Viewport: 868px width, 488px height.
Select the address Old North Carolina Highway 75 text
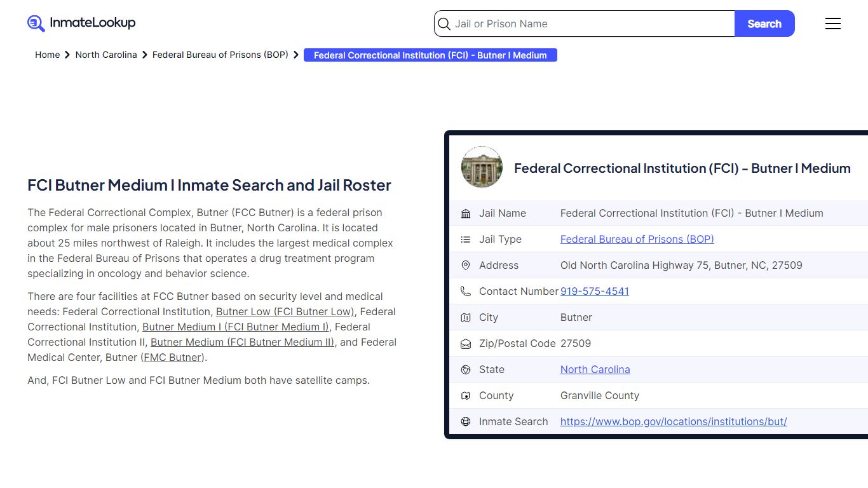point(681,265)
